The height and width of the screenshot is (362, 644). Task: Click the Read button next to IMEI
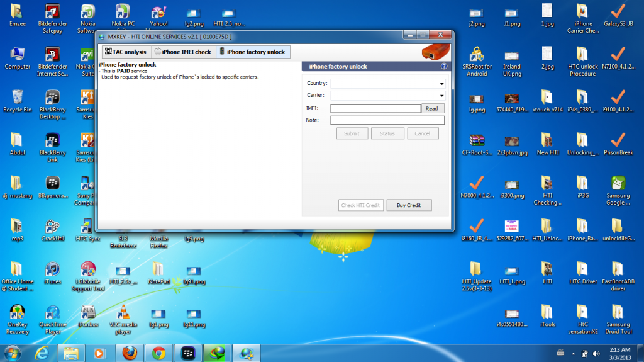tap(433, 108)
